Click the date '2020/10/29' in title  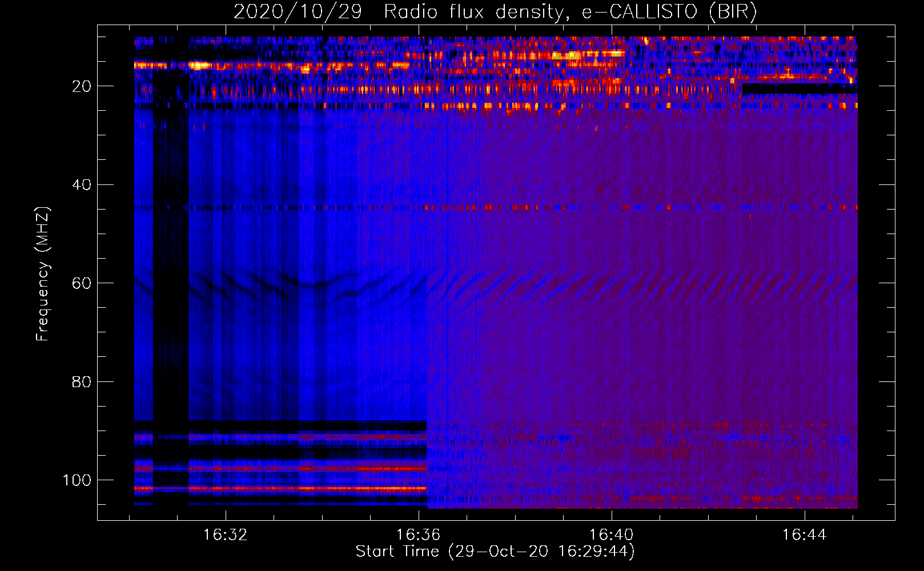pos(298,12)
